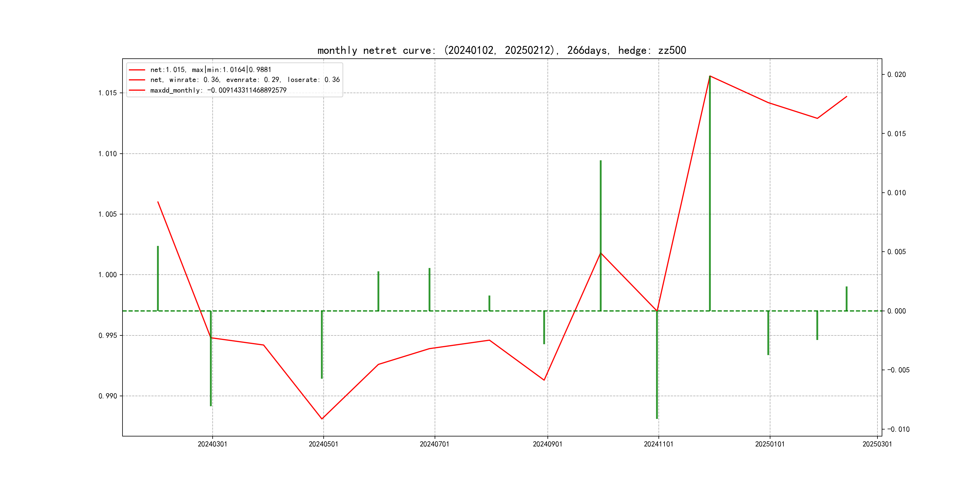Click the red line swatch beside net:1.015
The width and height of the screenshot is (980, 490).
pos(137,70)
